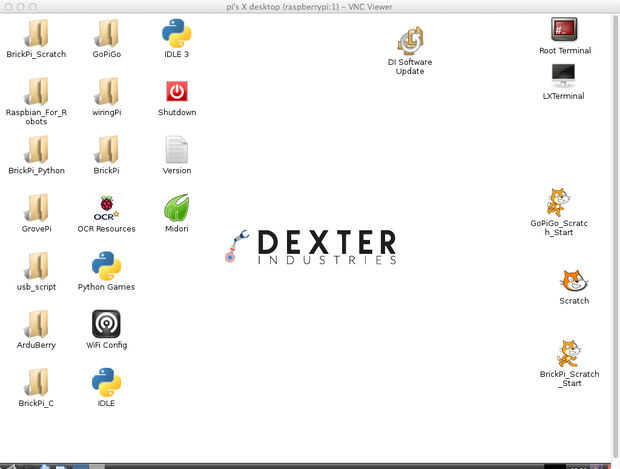Screen dimensions: 620x469
Task: Launch the LXTerminal icon
Action: (x=563, y=75)
